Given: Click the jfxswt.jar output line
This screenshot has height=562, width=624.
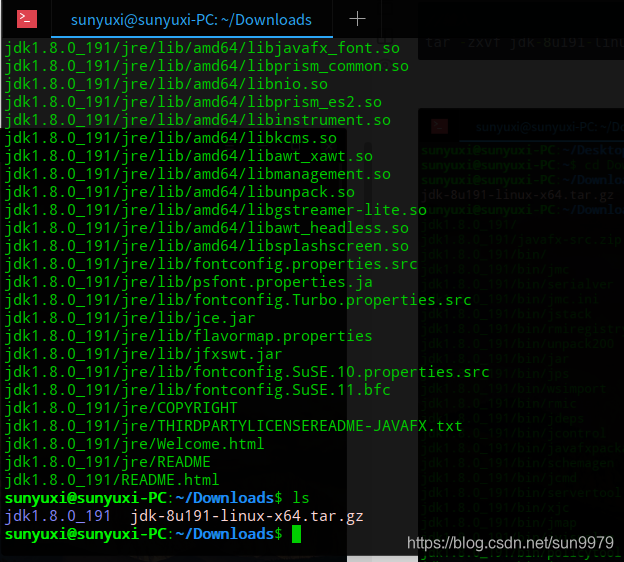Looking at the screenshot, I should tap(143, 354).
